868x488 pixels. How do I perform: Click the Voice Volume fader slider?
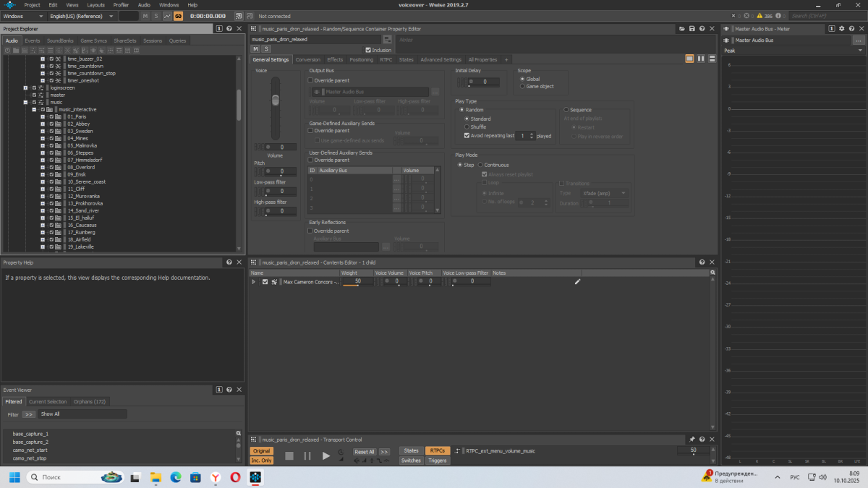tap(275, 100)
